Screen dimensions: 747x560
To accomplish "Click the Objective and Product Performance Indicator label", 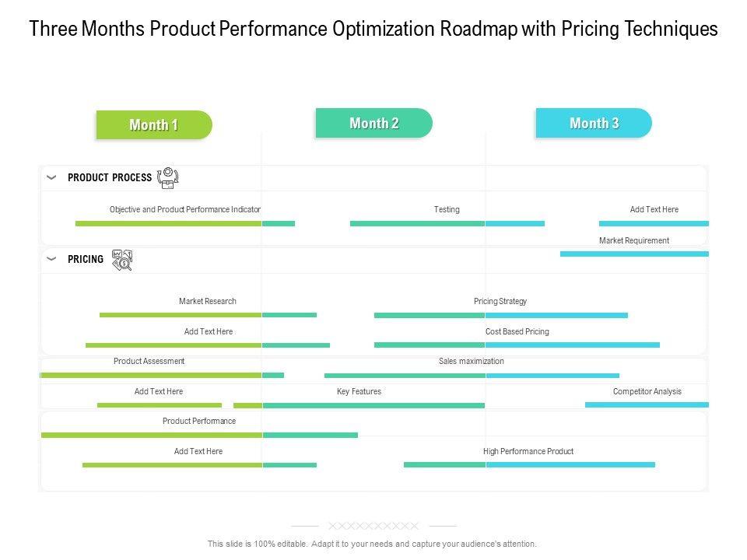I will click(185, 209).
